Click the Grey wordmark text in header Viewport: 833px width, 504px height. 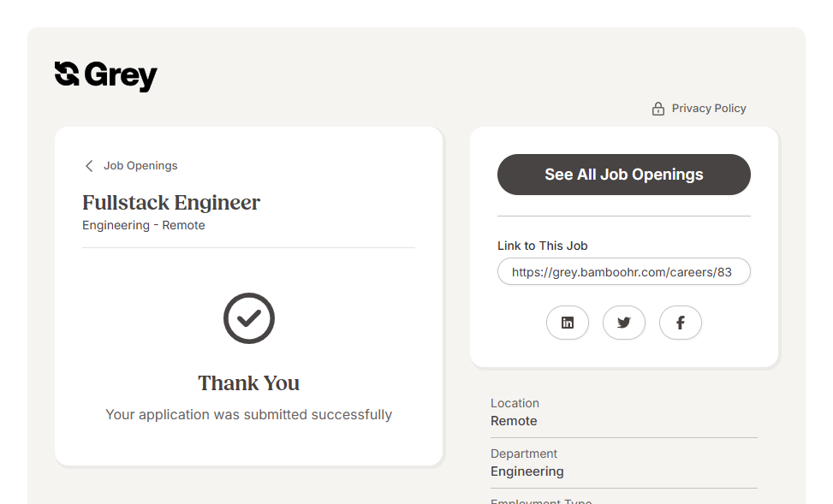click(x=121, y=76)
